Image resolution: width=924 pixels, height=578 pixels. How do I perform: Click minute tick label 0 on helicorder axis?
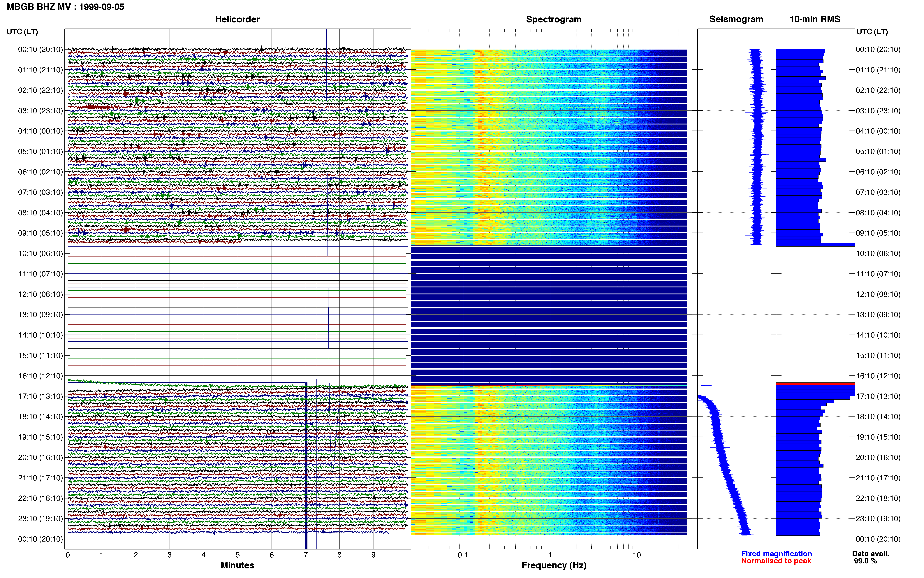[68, 555]
